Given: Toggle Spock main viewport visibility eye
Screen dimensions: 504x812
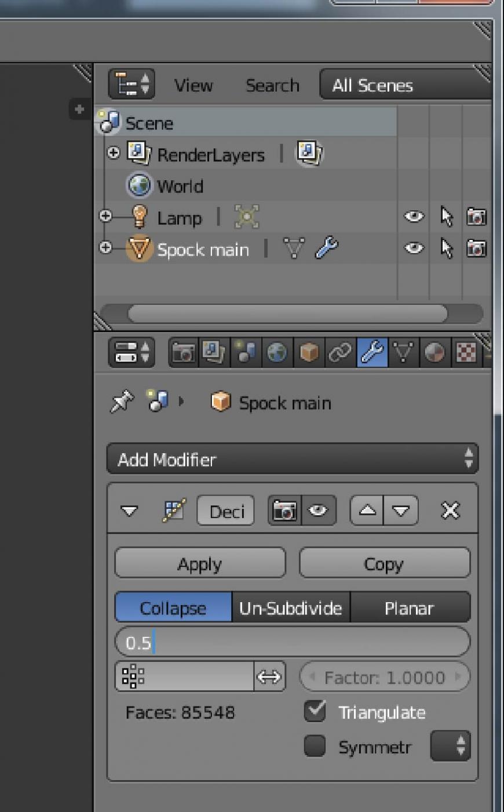Looking at the screenshot, I should coord(414,249).
